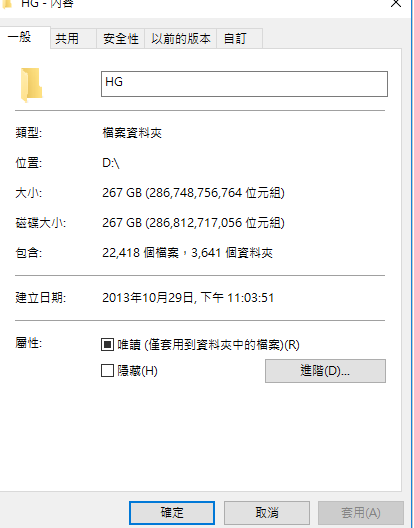
Task: Confirm with the 確定 button
Action: [172, 513]
